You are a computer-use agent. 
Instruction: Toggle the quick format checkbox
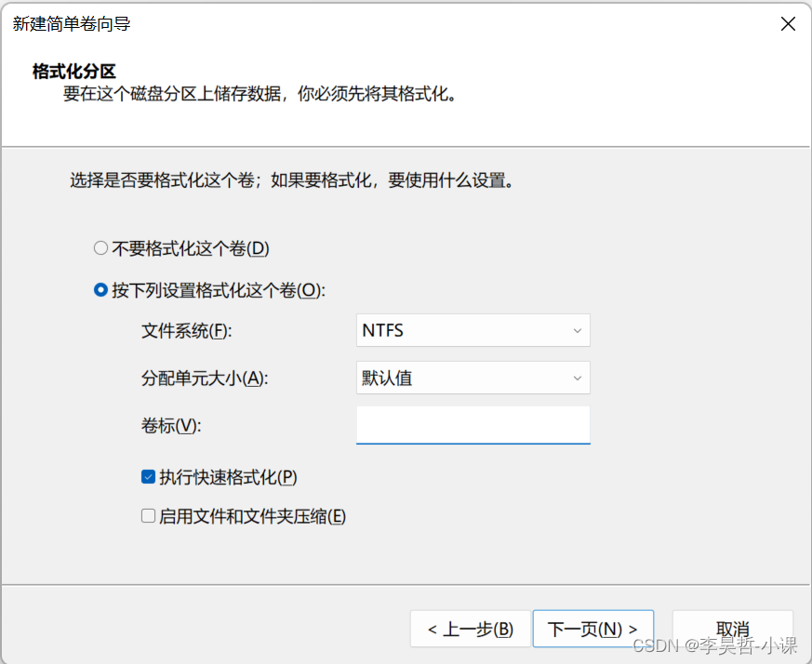[148, 476]
